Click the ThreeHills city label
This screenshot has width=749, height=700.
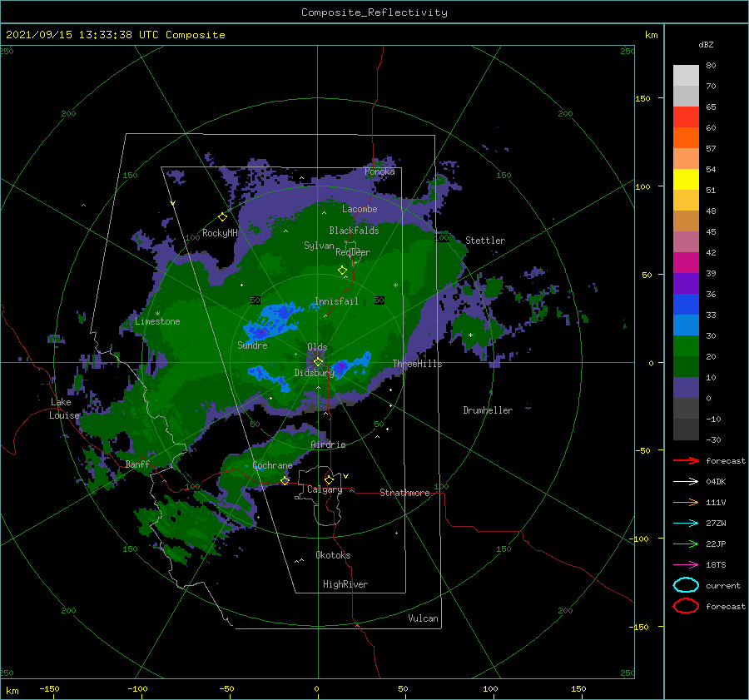pyautogui.click(x=418, y=364)
